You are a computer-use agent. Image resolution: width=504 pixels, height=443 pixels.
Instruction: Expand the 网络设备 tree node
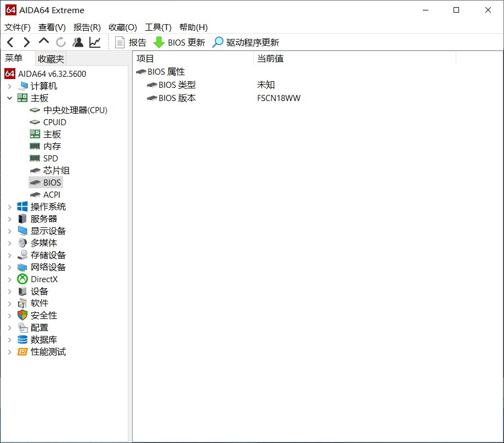click(x=10, y=267)
